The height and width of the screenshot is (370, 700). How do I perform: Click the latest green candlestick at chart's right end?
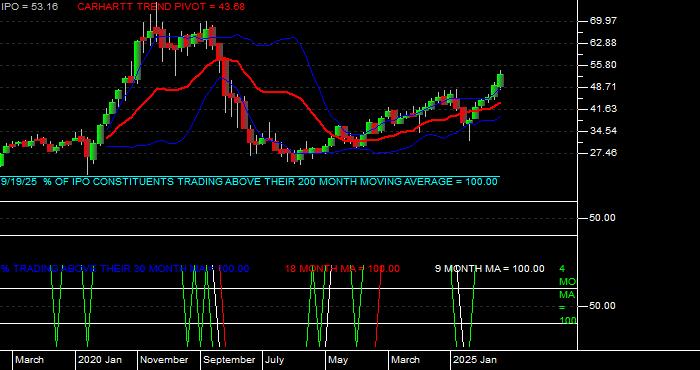(x=500, y=80)
